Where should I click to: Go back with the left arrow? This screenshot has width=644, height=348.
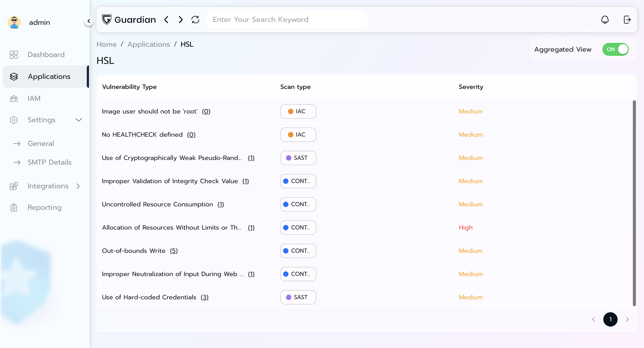[167, 19]
